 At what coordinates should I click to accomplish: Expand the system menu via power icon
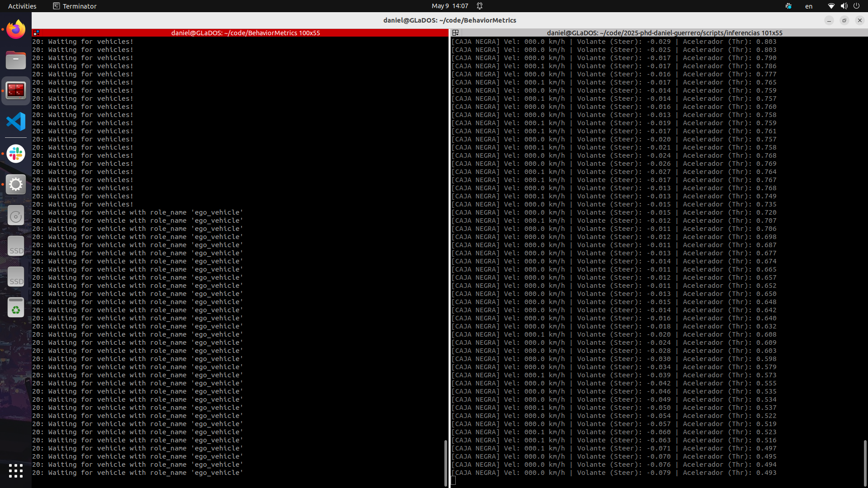click(856, 6)
